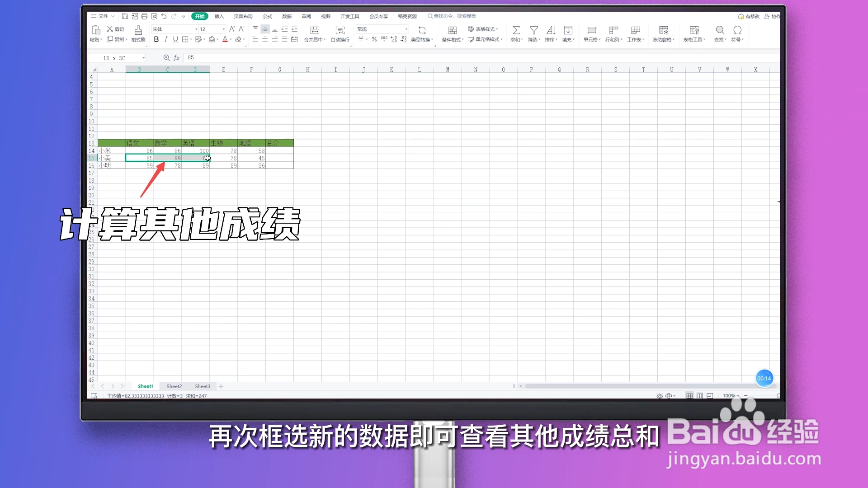Viewport: 868px width, 488px height.
Task: Open the 文件 (File) menu
Action: (103, 16)
